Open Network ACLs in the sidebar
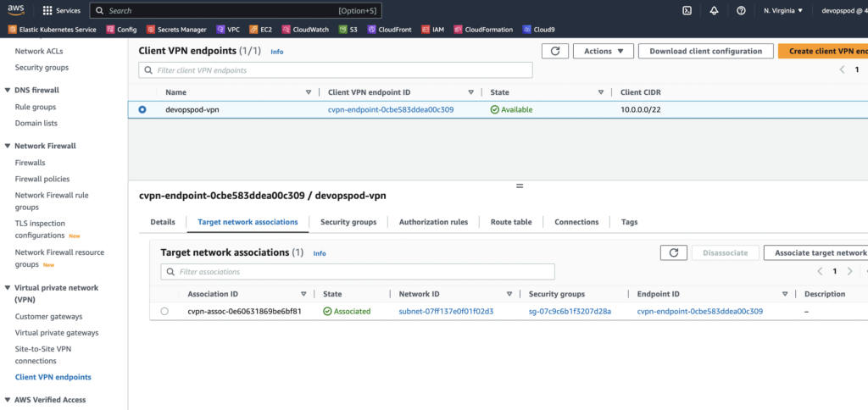 (39, 52)
